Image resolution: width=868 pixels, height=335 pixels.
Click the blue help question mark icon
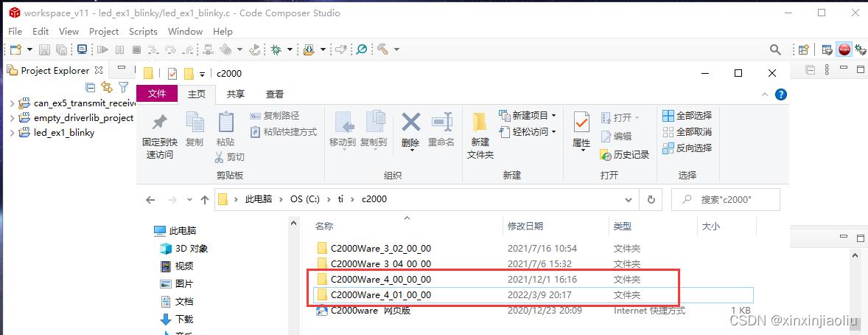(x=780, y=94)
